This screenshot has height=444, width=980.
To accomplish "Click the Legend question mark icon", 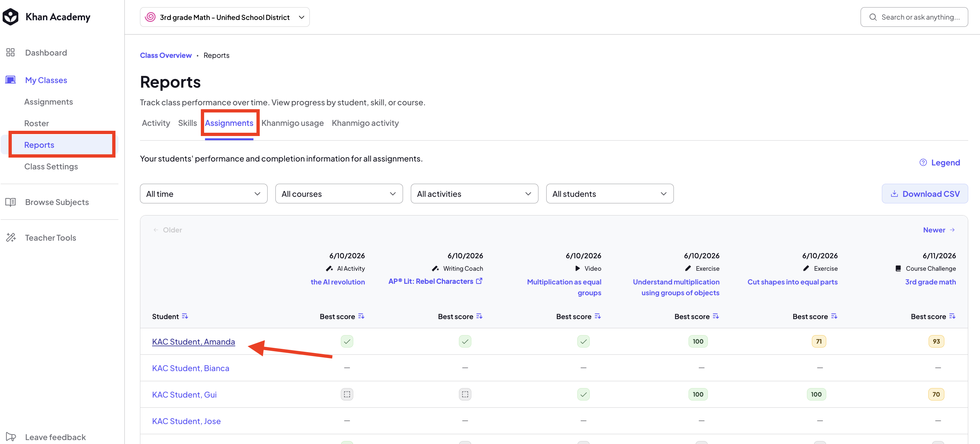I will click(923, 163).
